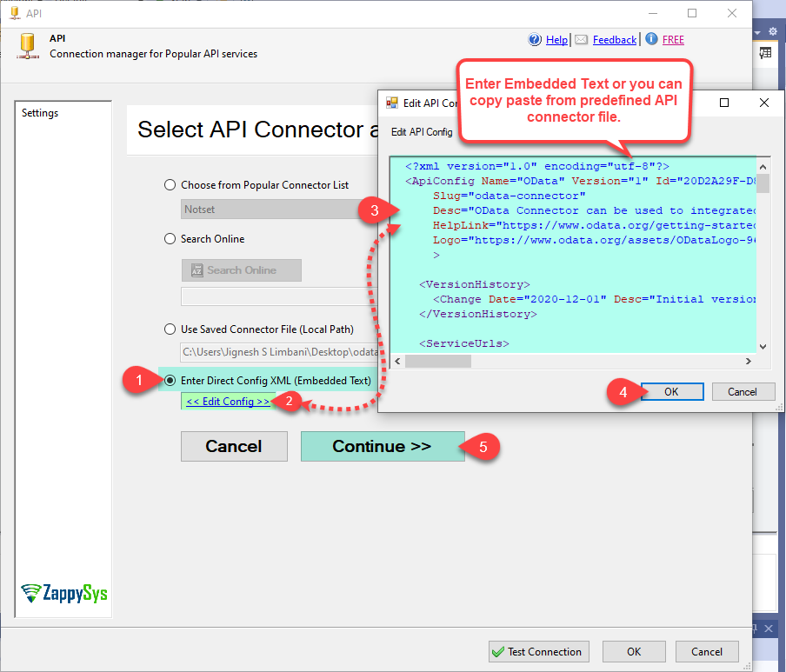Click the API connection manager cylinder icon
The height and width of the screenshot is (672, 786).
28,46
